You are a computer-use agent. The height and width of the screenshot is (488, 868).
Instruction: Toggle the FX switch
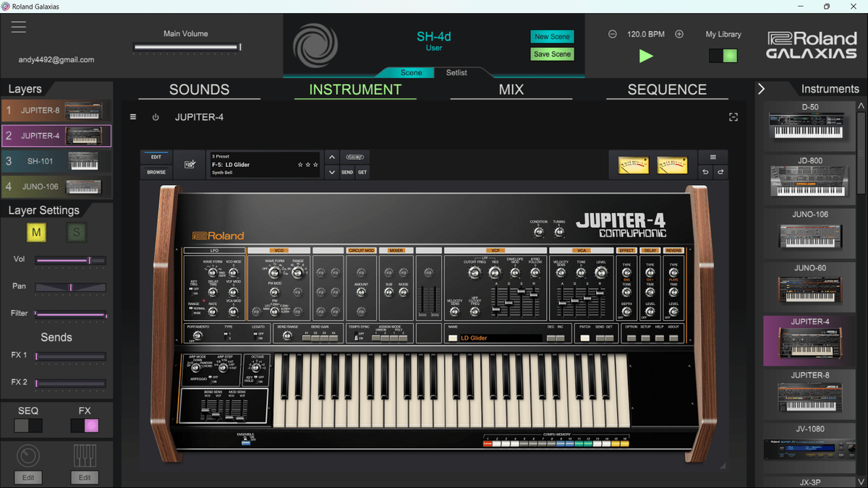(x=84, y=426)
